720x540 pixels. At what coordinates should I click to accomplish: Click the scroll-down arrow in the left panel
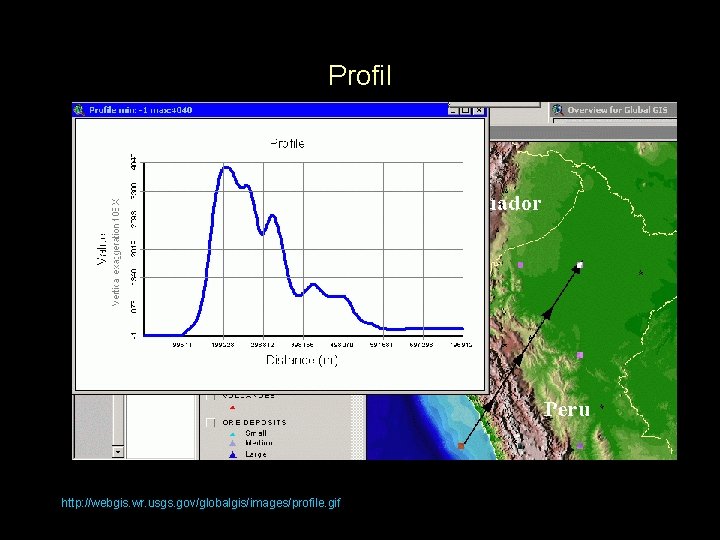coord(118,452)
